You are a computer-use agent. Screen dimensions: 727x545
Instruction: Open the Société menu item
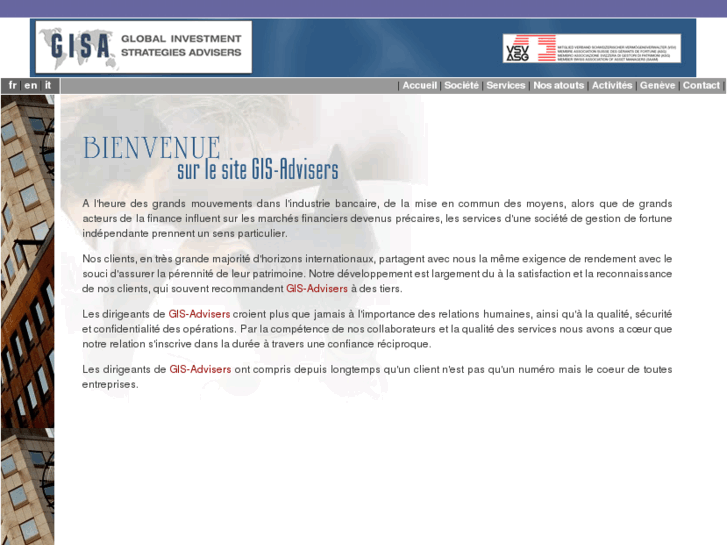click(461, 85)
